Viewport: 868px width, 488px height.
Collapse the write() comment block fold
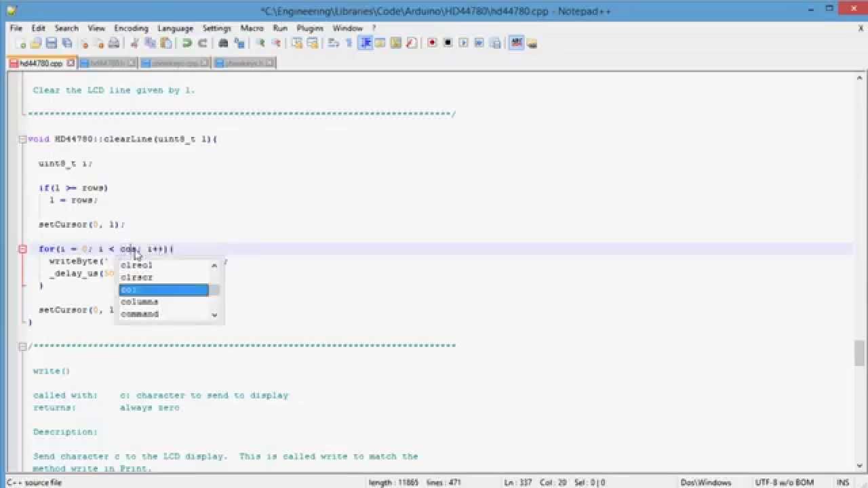[22, 346]
